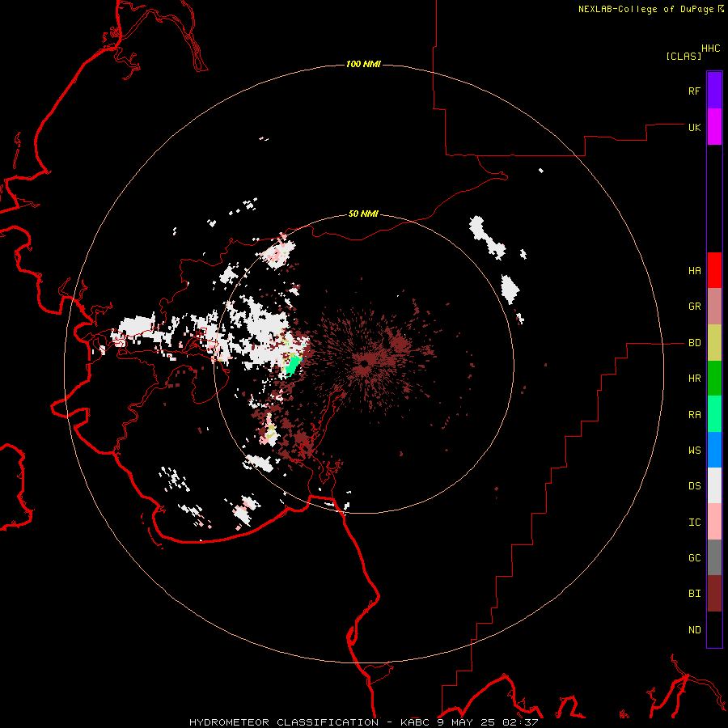Click the RA legend label
This screenshot has width=728, height=728.
(x=694, y=415)
